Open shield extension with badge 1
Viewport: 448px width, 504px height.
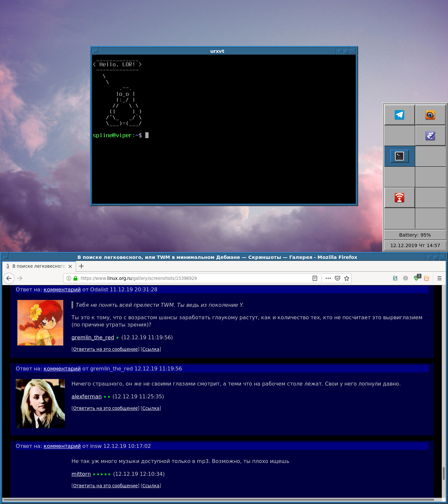[x=417, y=278]
